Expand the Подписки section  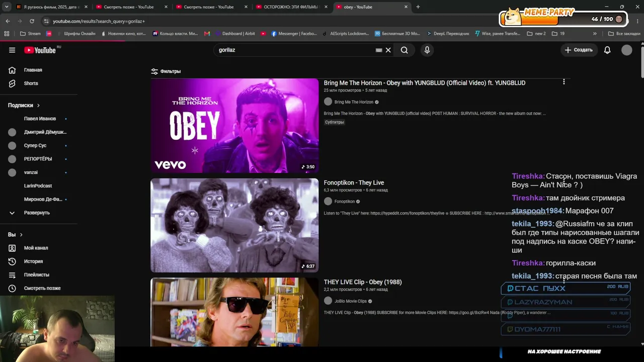[24, 105]
